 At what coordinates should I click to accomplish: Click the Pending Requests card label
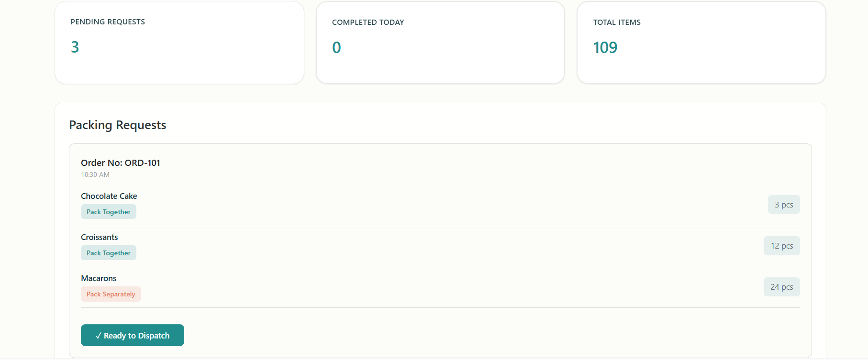click(108, 22)
